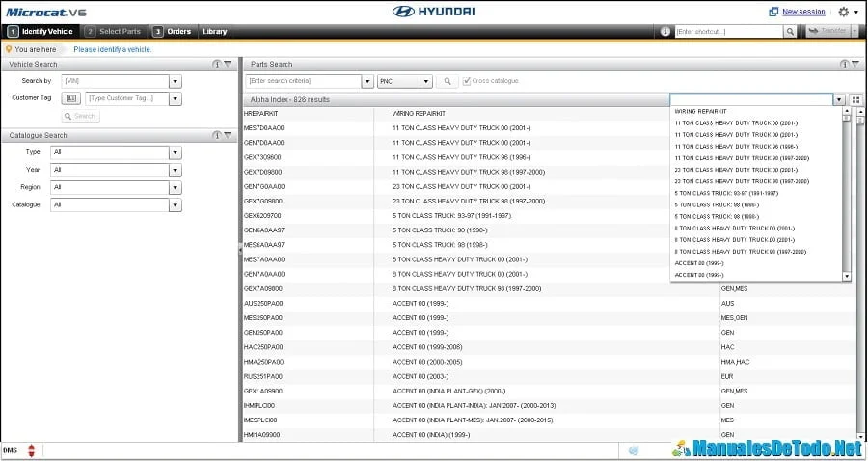Click the information icon beside shortcut box
The image size is (868, 461).
click(x=665, y=32)
